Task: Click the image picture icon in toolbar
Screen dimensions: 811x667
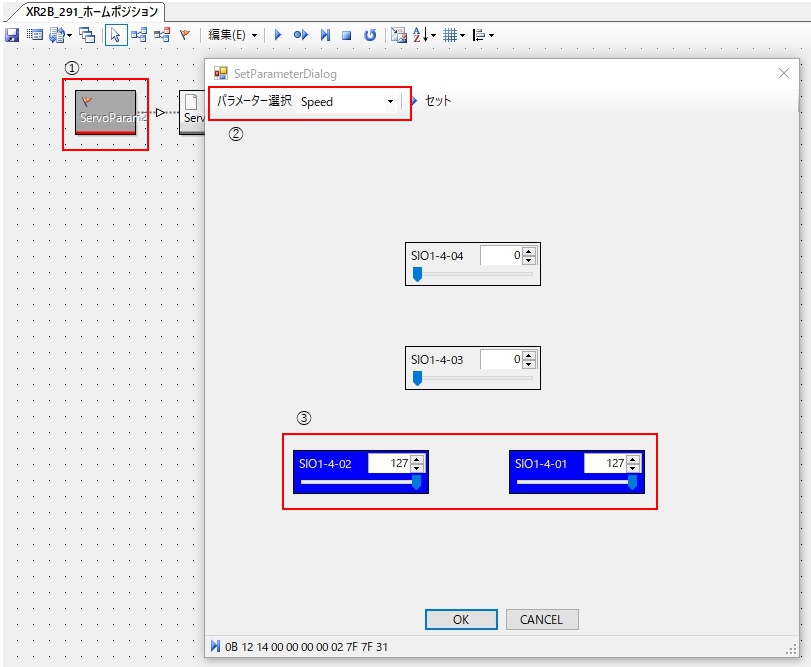Action: click(x=399, y=35)
